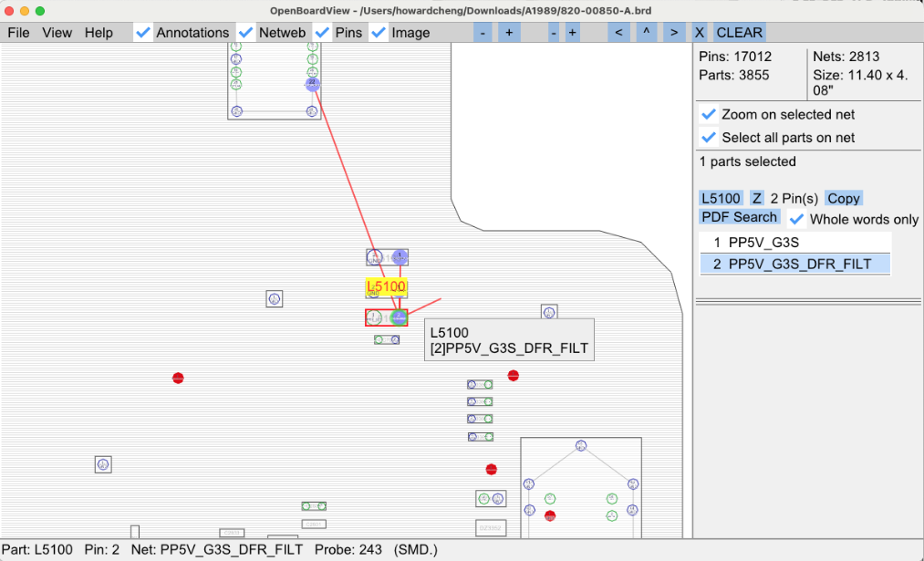Open the File menu
This screenshot has height=561, width=924.
point(18,33)
